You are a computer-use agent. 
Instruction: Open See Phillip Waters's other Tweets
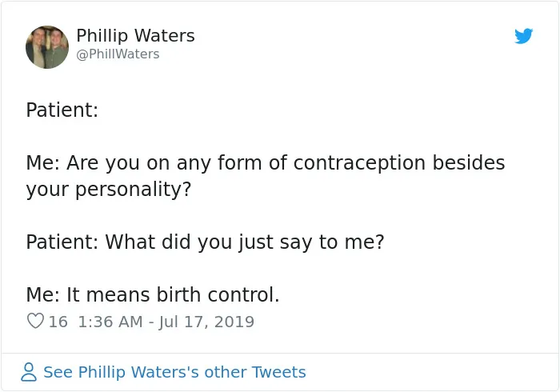coord(174,372)
